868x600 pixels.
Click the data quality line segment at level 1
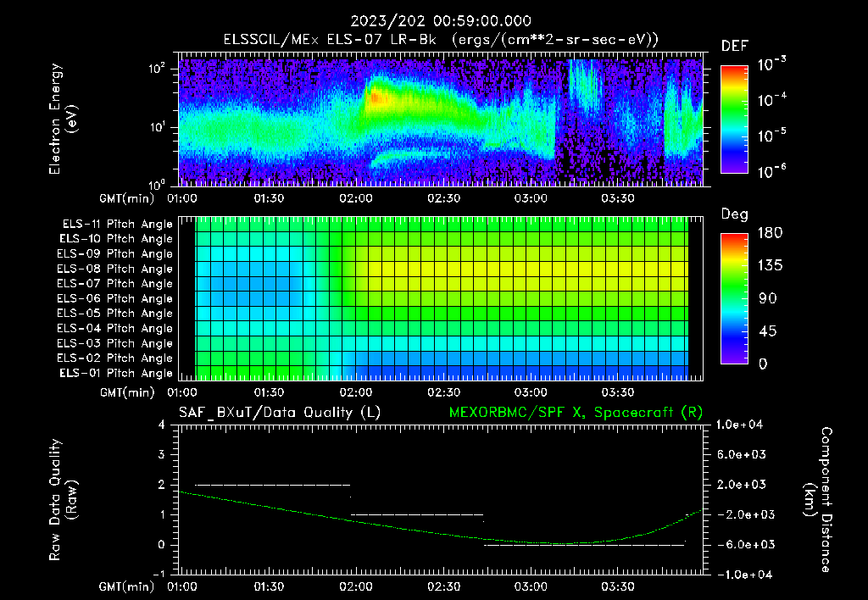[x=417, y=514]
